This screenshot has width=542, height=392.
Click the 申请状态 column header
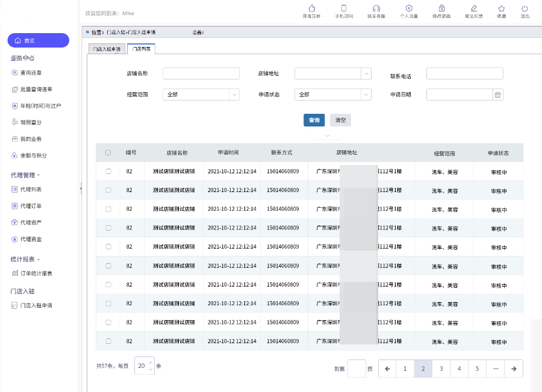[498, 153]
